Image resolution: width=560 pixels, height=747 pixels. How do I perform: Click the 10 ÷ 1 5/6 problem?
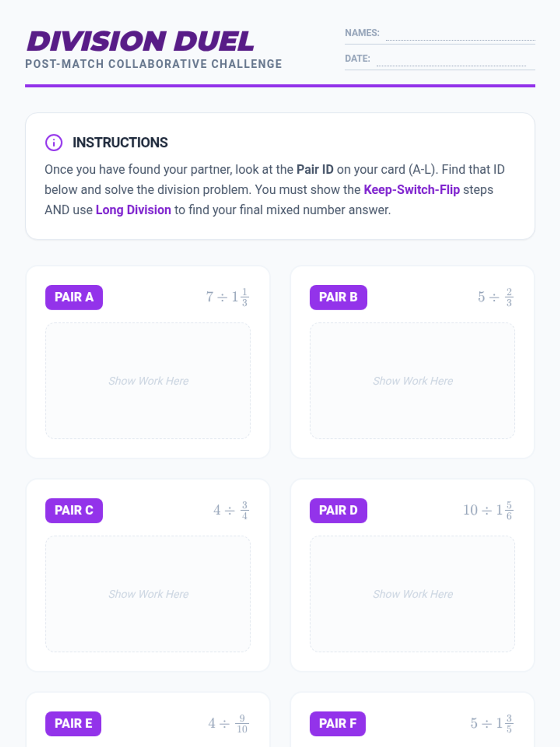click(x=489, y=510)
